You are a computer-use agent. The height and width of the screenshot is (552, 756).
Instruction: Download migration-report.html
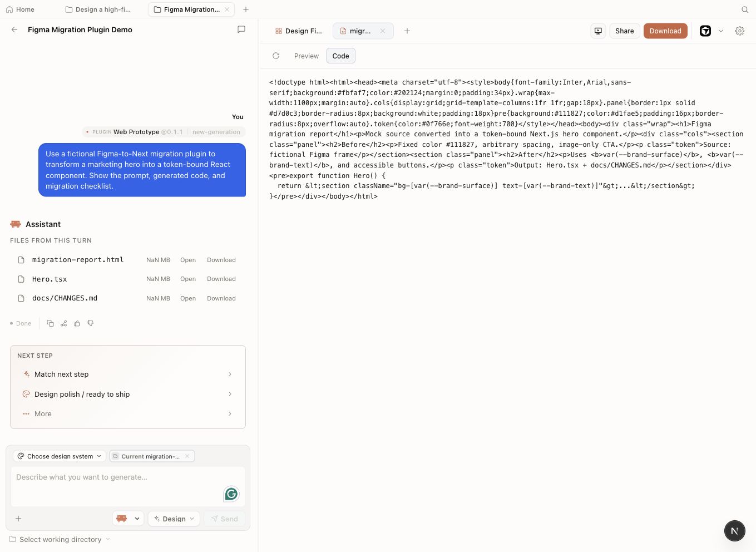(221, 260)
